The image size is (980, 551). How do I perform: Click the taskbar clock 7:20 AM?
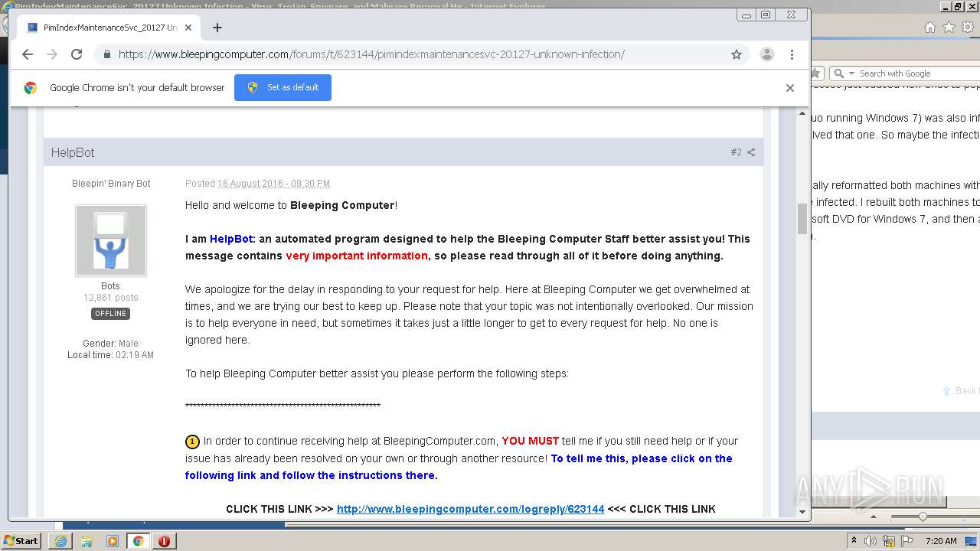tap(941, 541)
